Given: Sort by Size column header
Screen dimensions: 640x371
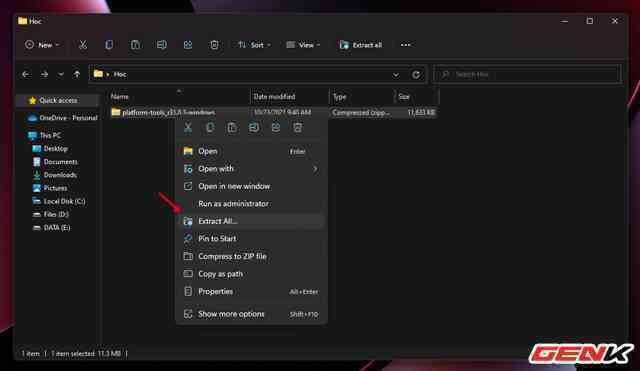Looking at the screenshot, I should pyautogui.click(x=404, y=97).
